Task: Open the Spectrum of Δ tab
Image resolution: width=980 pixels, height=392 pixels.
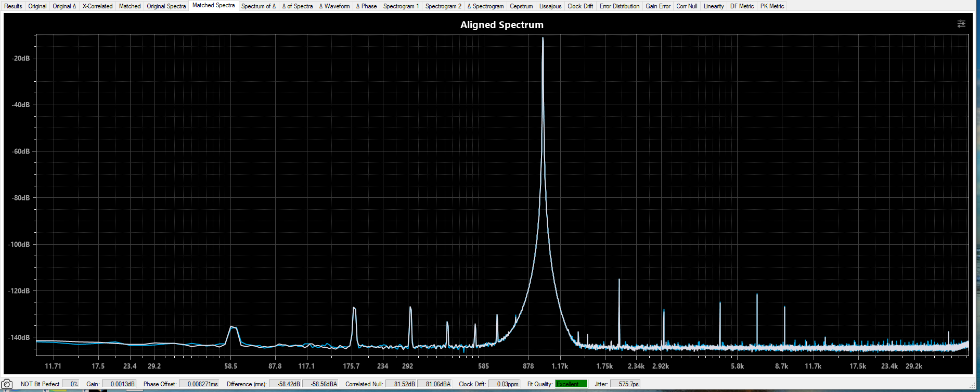Action: pyautogui.click(x=259, y=6)
